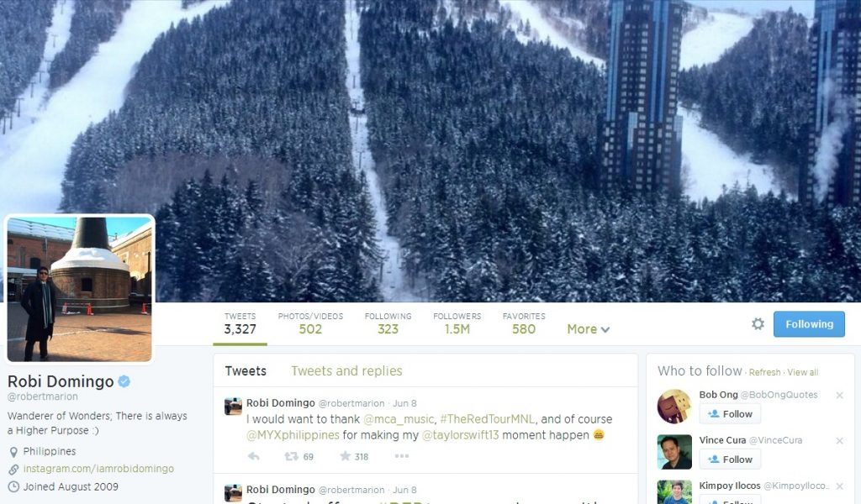Follow Bob Ong from suggestions
Screen dimensions: 861x504
pos(730,414)
